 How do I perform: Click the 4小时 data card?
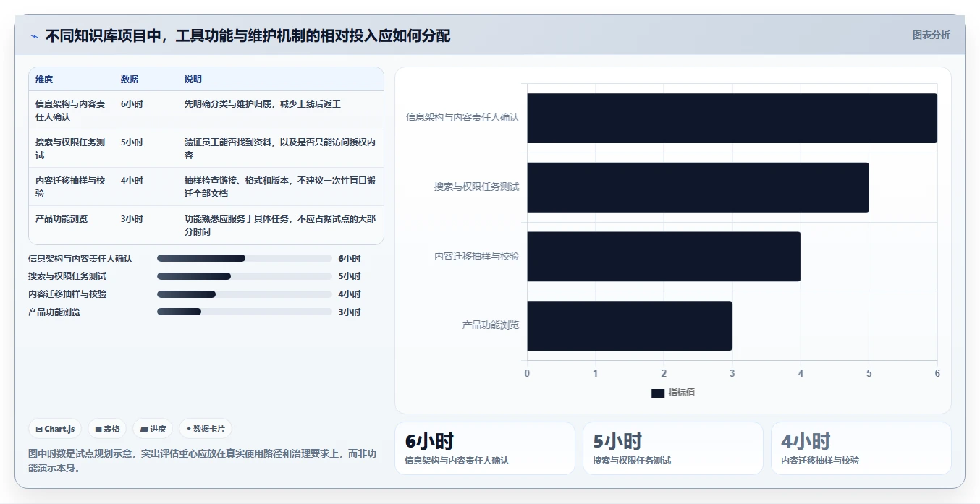pos(861,448)
